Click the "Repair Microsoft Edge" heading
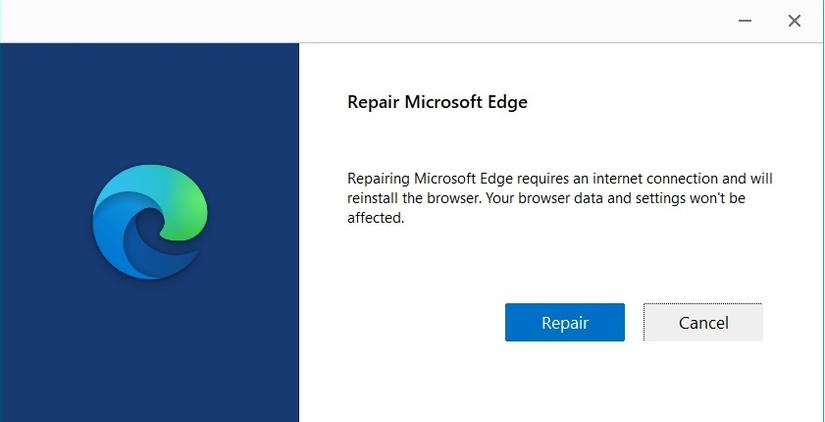The height and width of the screenshot is (422, 825). (x=436, y=102)
